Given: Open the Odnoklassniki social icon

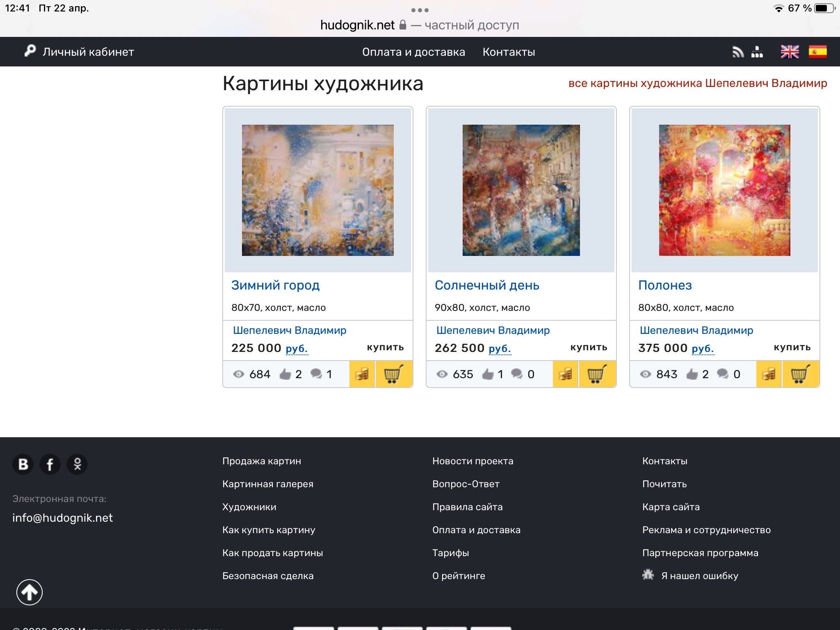Looking at the screenshot, I should (77, 464).
